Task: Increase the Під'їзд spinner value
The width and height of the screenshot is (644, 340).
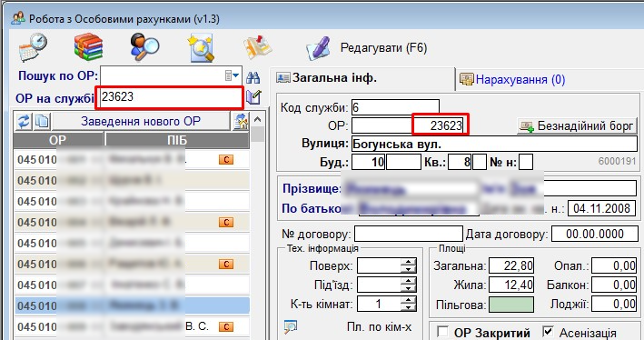Action: click(x=408, y=281)
